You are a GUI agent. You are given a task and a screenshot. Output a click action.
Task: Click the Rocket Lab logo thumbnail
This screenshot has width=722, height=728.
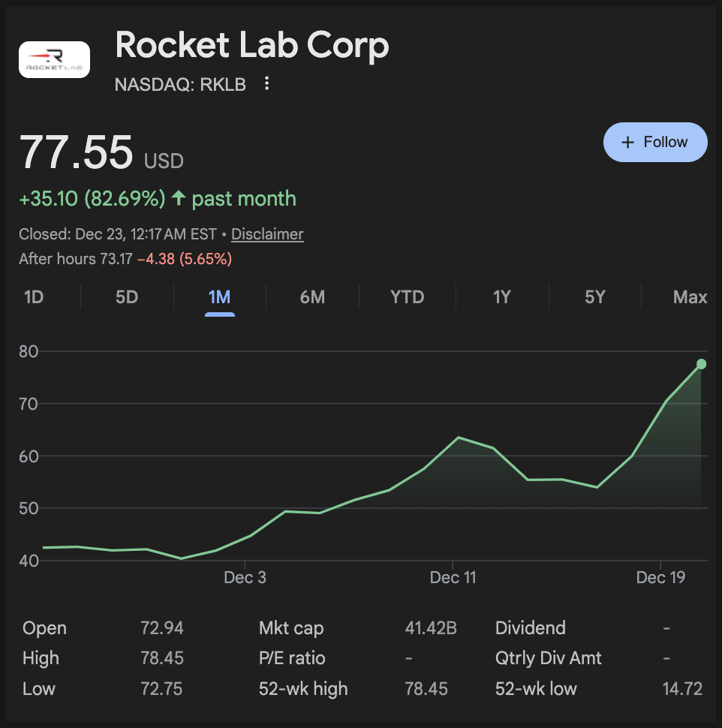54,60
